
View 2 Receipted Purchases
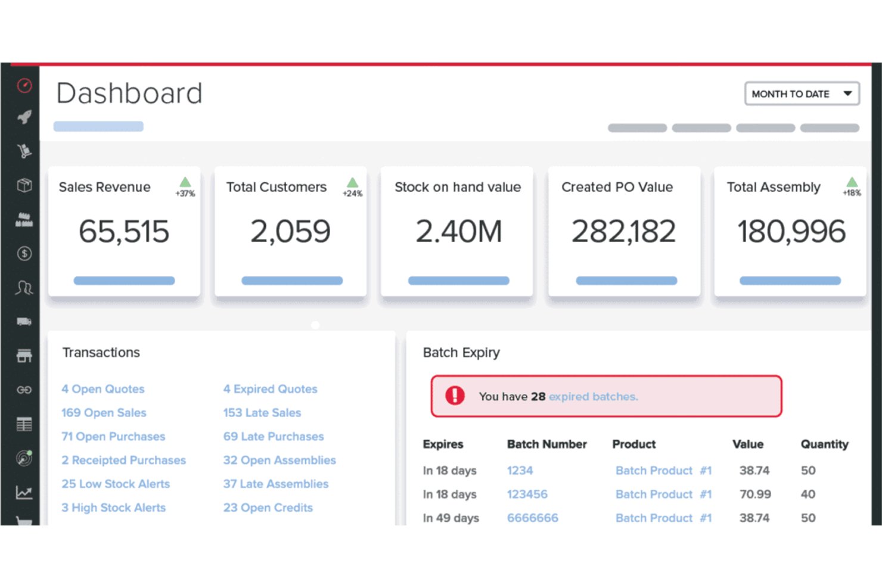124,461
